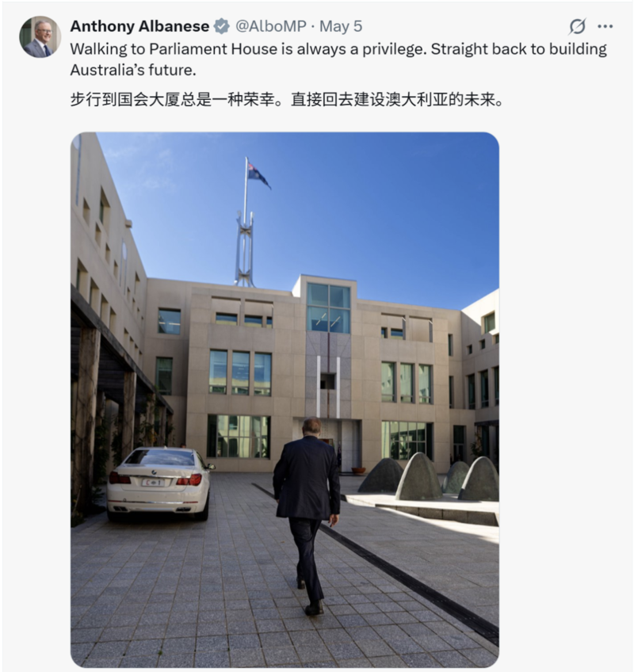Click the steel flagpole structure on the roof
634x672 pixels.
(244, 249)
